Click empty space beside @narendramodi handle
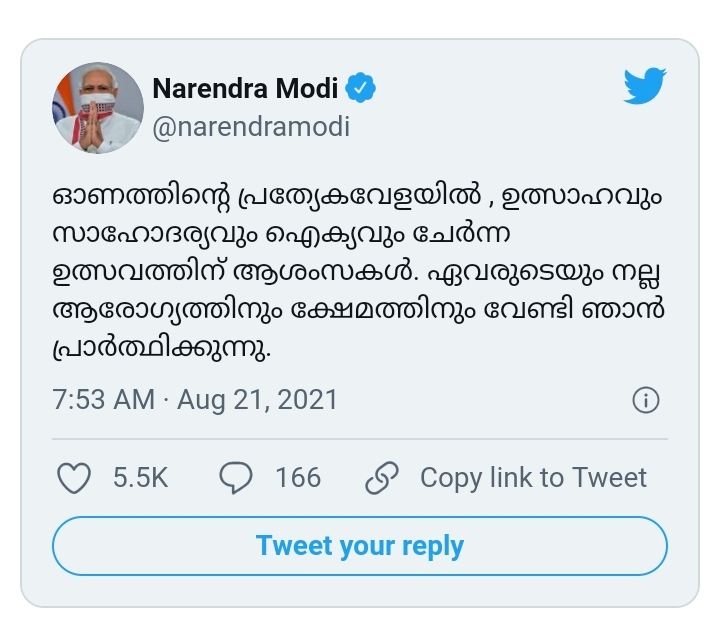Viewport: 720px width, 630px height. [482, 127]
